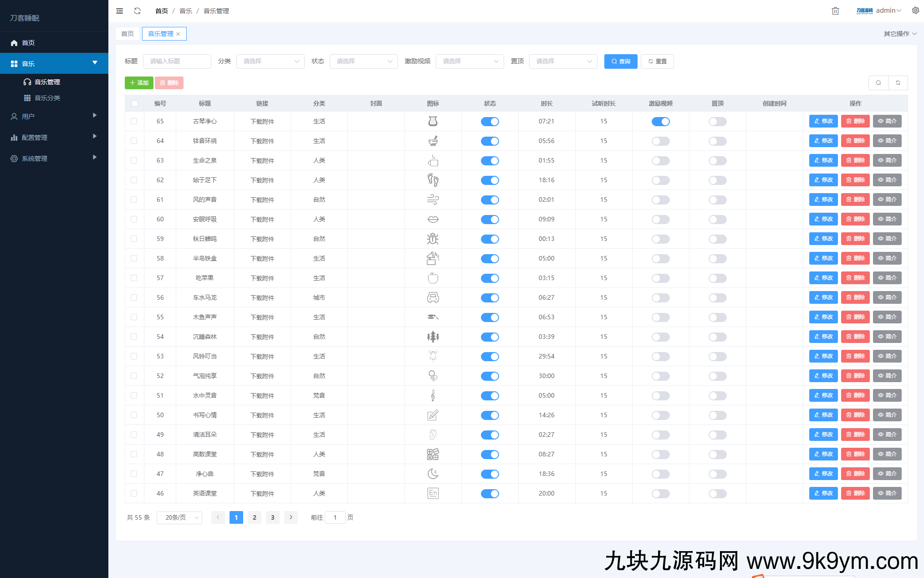Click the car icon for 车水马龙 row

[x=433, y=297]
